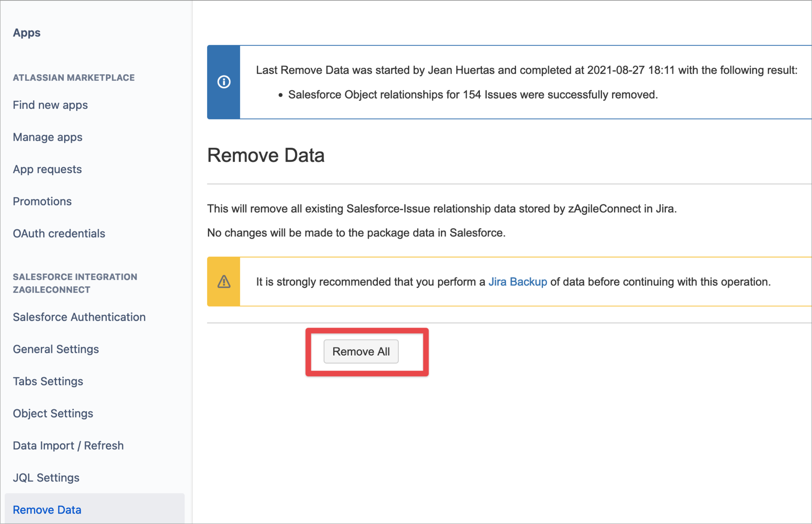Image resolution: width=812 pixels, height=524 pixels.
Task: Open the Promotions page
Action: [x=42, y=201]
